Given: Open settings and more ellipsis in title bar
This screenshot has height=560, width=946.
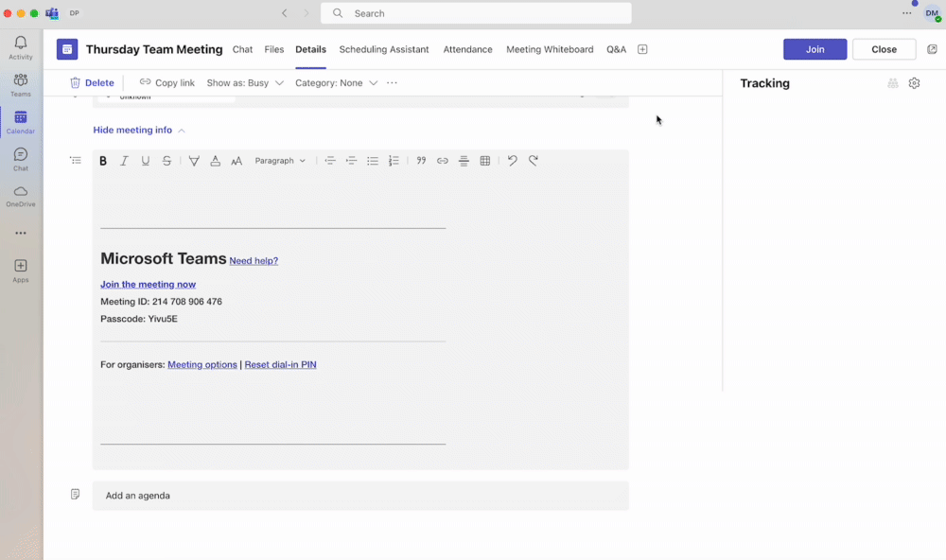Looking at the screenshot, I should (x=907, y=13).
